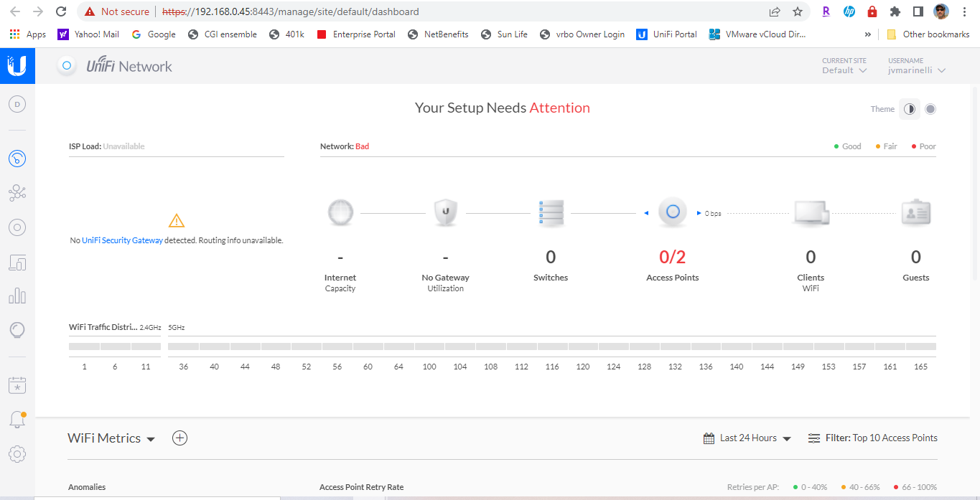The width and height of the screenshot is (980, 500).
Task: Open the jvmarinelli username dropdown
Action: [x=916, y=70]
